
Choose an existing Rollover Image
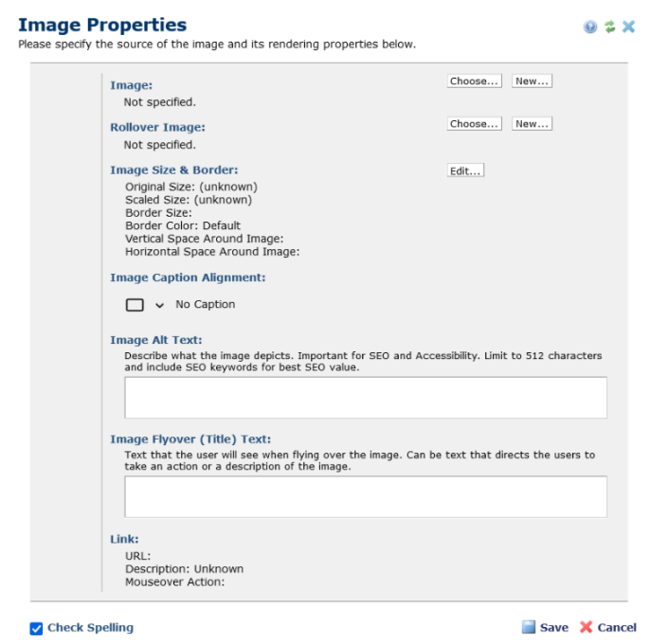click(x=474, y=124)
